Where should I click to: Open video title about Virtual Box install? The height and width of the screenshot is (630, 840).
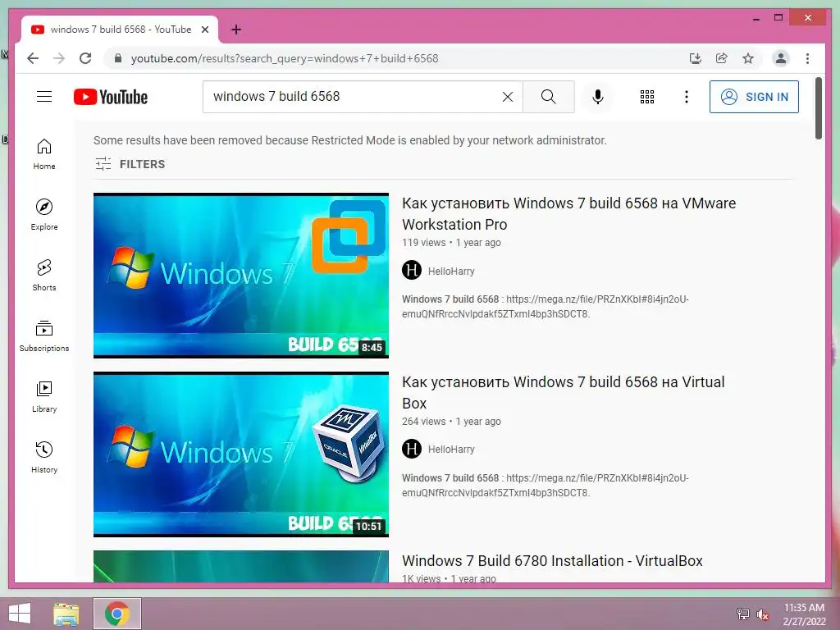(563, 393)
